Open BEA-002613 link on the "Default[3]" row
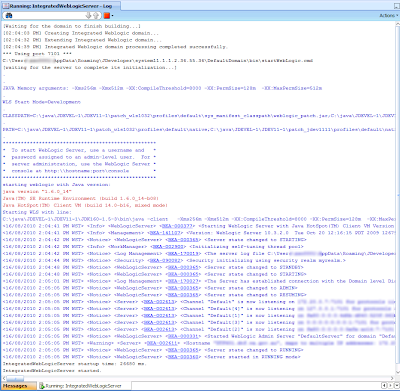The height and width of the screenshot is (391, 400). (x=159, y=322)
